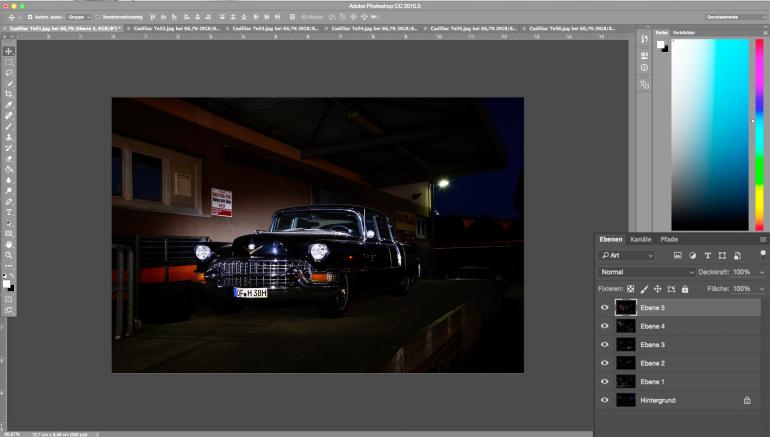Viewport: 770px width, 437px height.
Task: Filter layers by pixel layers icon
Action: click(x=678, y=255)
